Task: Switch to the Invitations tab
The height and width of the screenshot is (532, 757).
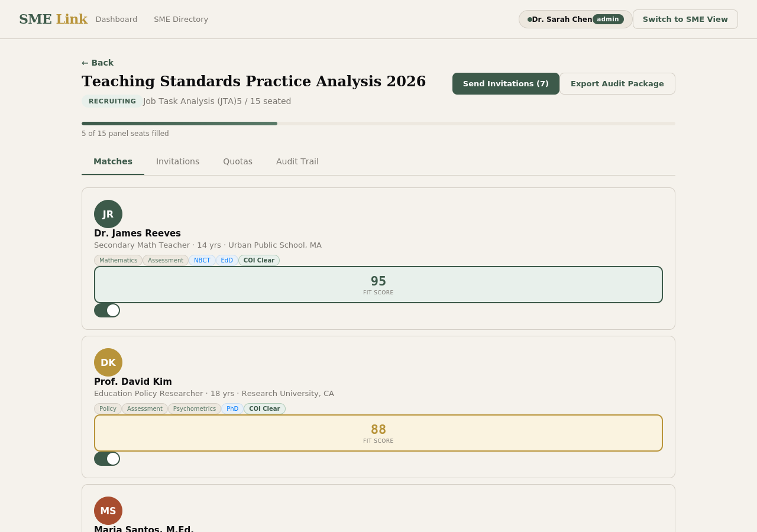Action: pyautogui.click(x=177, y=160)
